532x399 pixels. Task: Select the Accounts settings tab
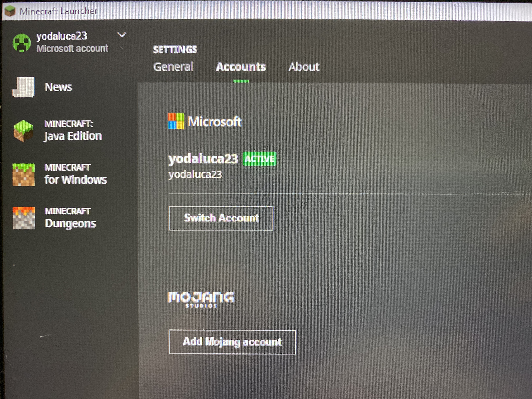tap(241, 67)
